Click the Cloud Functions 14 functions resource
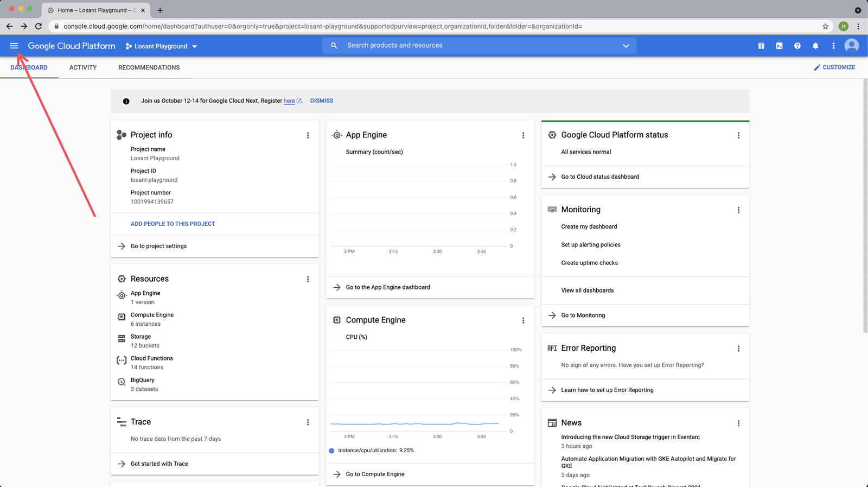Viewport: 868px width, 487px height. coord(152,363)
